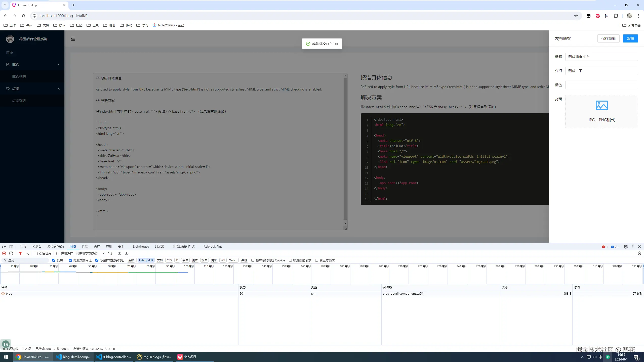The width and height of the screenshot is (644, 362).
Task: Open DevTools settings gear icon
Action: click(x=626, y=247)
